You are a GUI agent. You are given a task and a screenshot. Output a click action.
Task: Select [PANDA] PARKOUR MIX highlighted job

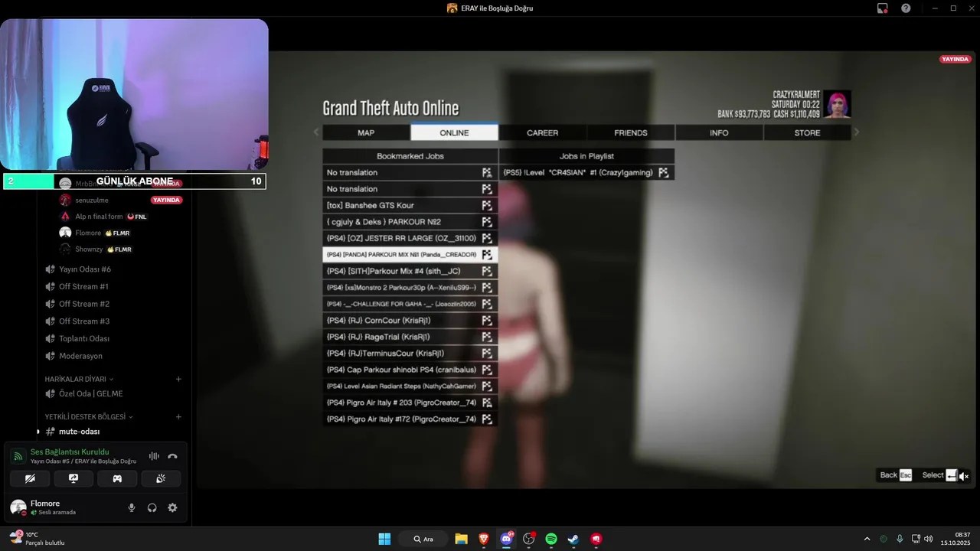coord(410,255)
